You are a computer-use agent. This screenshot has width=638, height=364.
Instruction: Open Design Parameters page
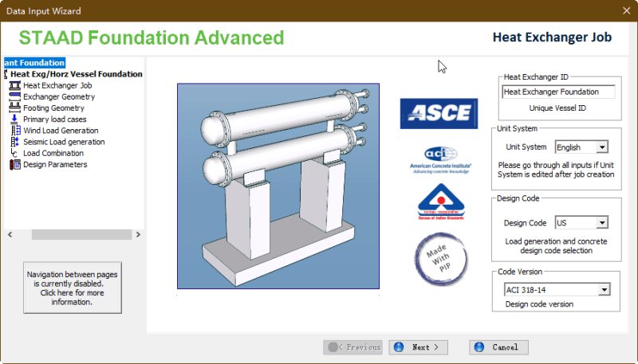55,165
